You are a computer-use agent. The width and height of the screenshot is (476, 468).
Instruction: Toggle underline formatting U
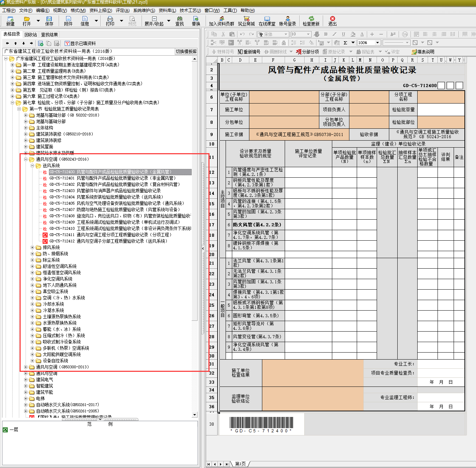coord(343,34)
